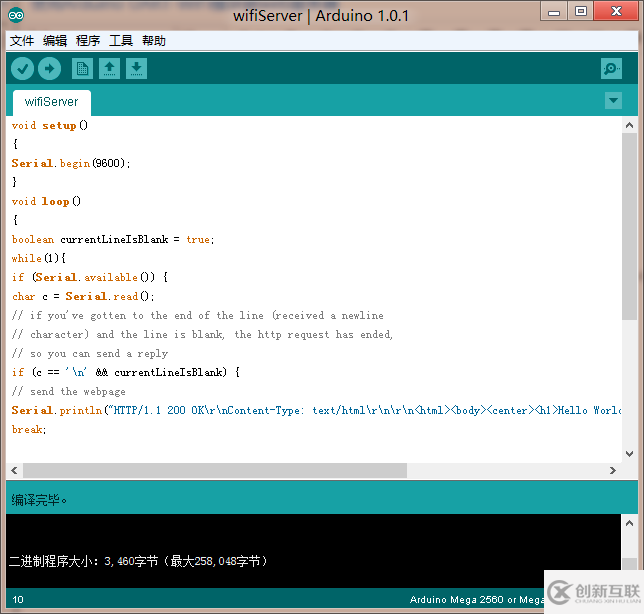The width and height of the screenshot is (644, 614).
Task: Save the sketch with the down-arrow icon
Action: pyautogui.click(x=136, y=69)
